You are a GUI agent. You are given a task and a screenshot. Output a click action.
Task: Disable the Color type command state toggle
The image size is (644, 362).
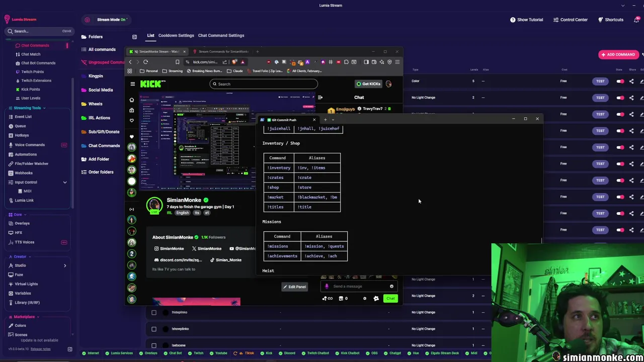click(x=620, y=81)
